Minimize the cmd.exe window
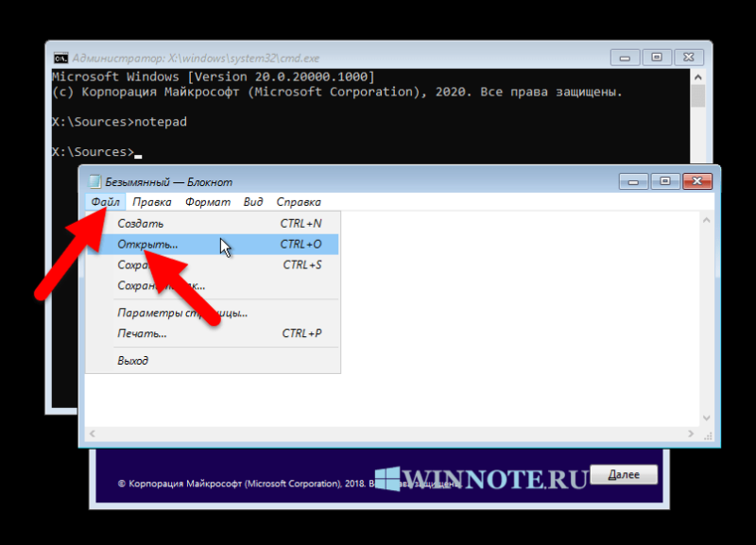Viewport: 756px width, 545px height. point(625,58)
